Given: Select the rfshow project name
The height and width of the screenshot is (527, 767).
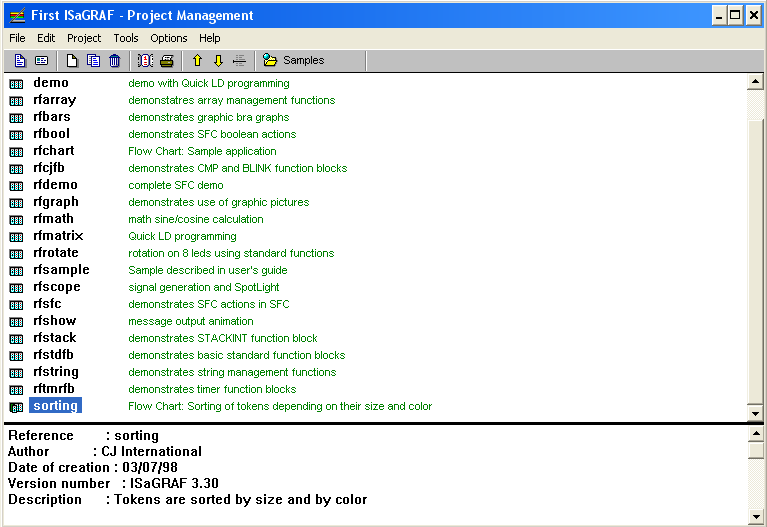Looking at the screenshot, I should point(55,321).
